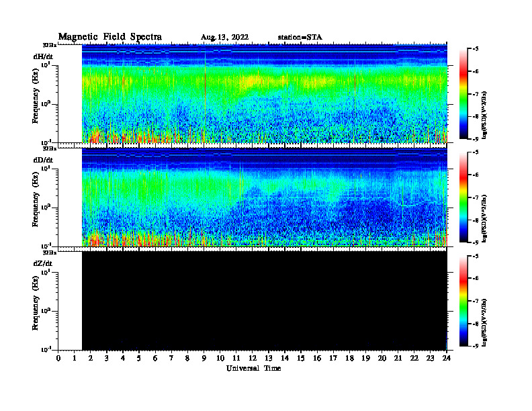The width and height of the screenshot is (532, 411).
Task: Click the black dZ/dt spectrogram plot area
Action: pos(265,301)
